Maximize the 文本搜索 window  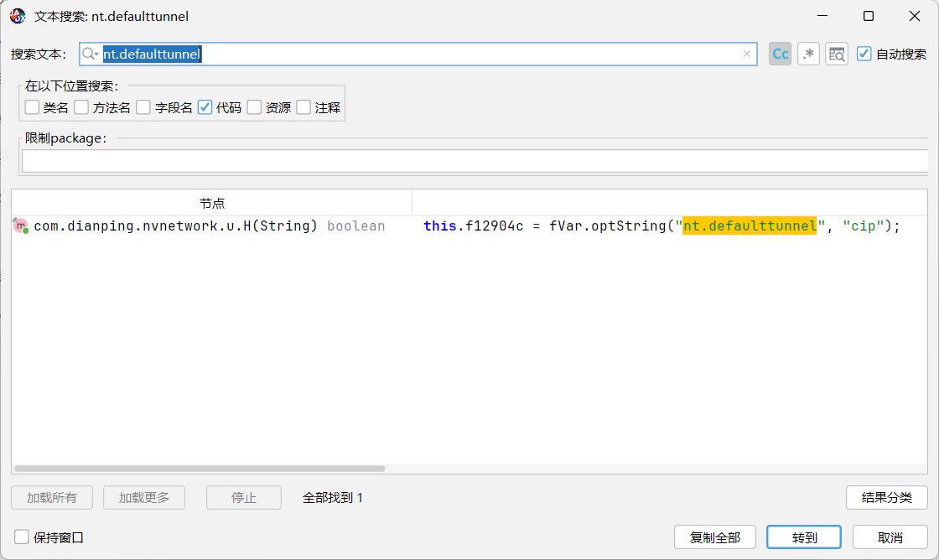point(869,16)
